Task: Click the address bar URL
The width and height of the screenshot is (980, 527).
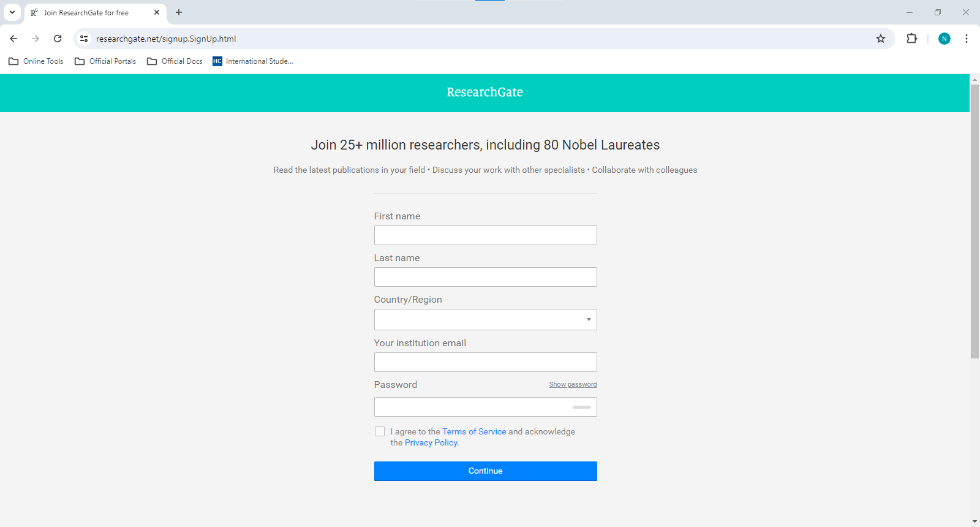Action: 166,39
